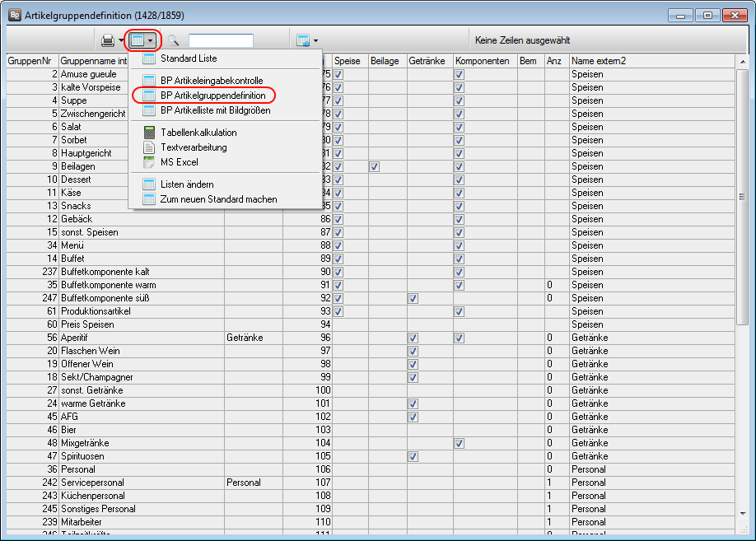Screen dimensions: 756x541
Task: Open the printer dropdown arrow
Action: click(x=120, y=40)
